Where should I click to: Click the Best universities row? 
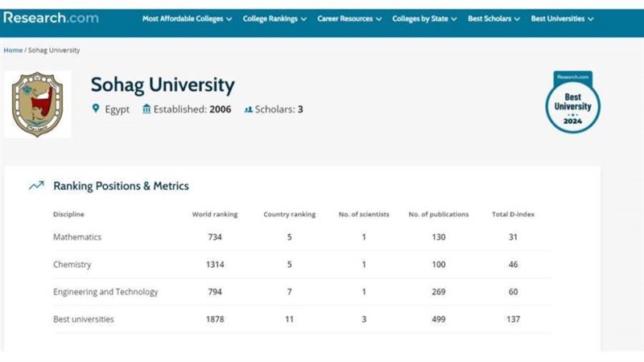pyautogui.click(x=84, y=319)
